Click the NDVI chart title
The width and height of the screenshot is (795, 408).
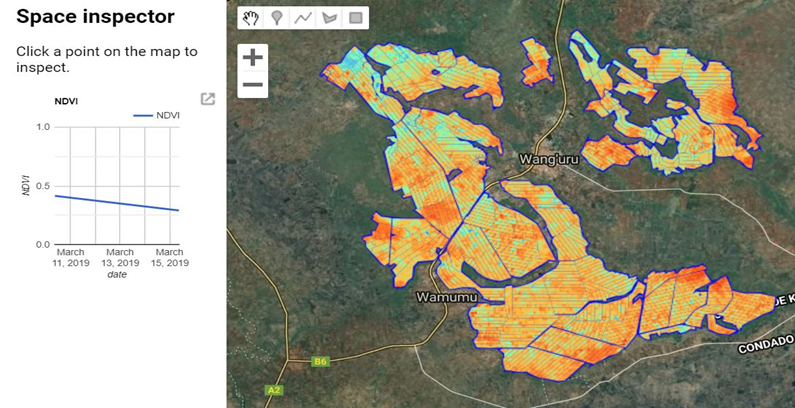click(x=66, y=101)
